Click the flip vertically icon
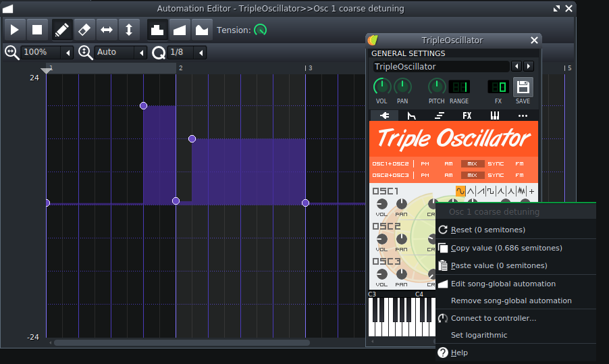 coord(129,30)
